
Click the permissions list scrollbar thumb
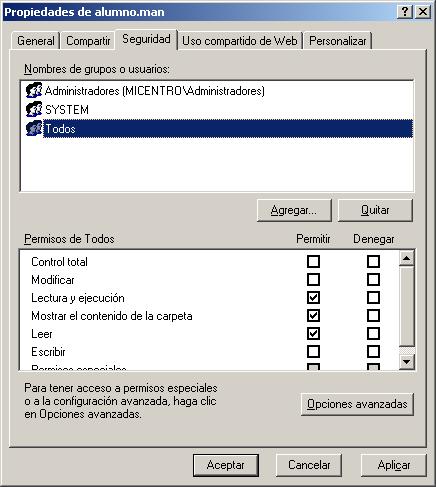pos(407,306)
